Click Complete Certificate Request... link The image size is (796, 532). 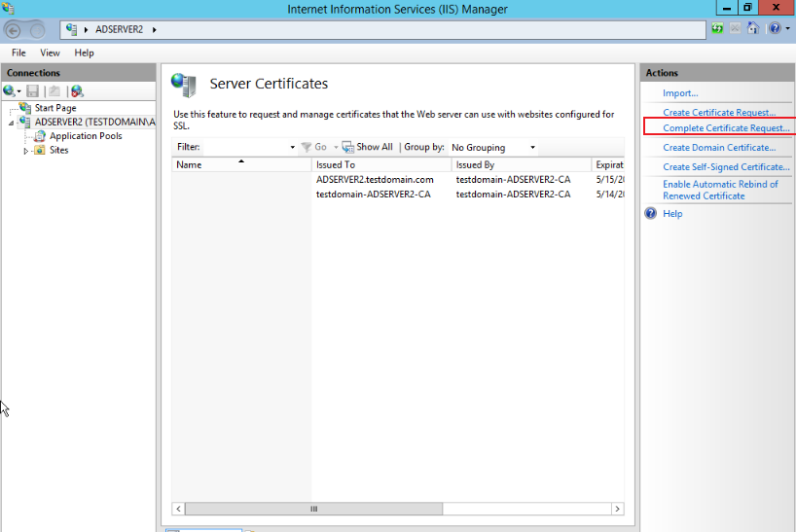coord(727,128)
